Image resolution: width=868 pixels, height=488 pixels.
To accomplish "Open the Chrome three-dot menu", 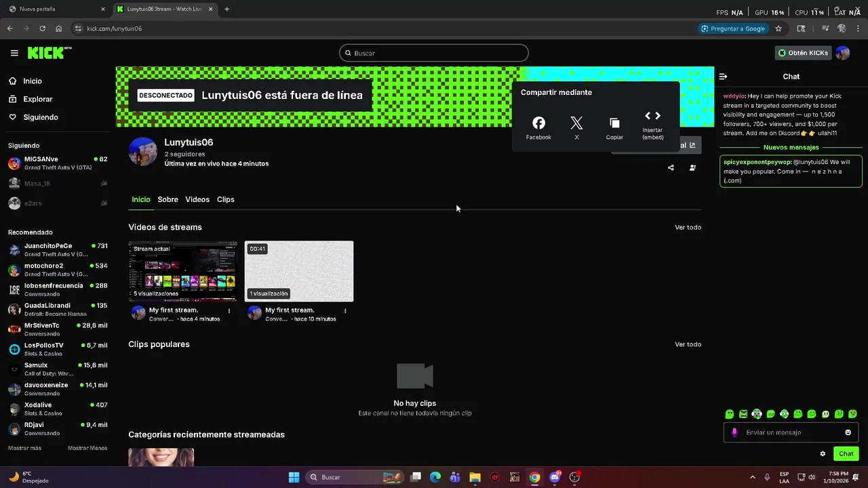I will click(x=858, y=28).
